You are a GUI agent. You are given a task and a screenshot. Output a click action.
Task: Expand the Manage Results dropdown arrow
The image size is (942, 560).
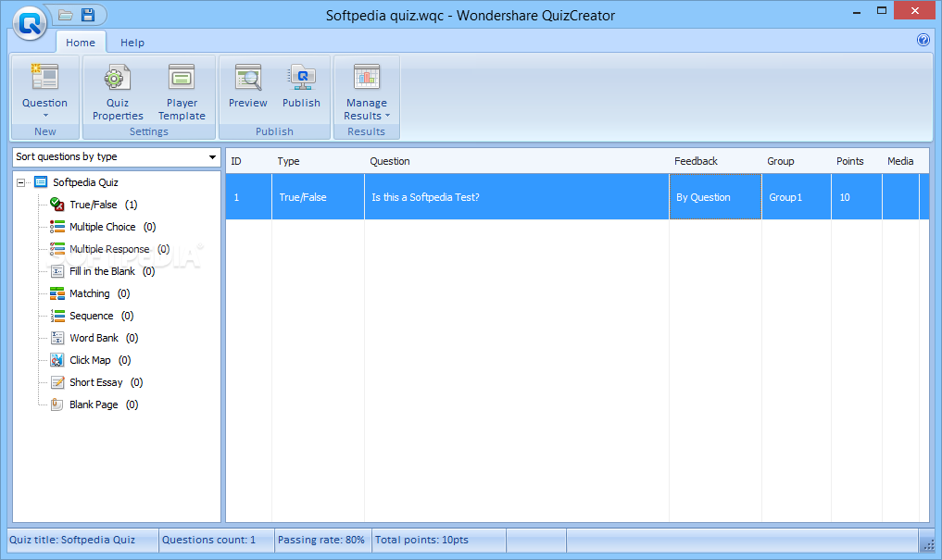pyautogui.click(x=387, y=116)
